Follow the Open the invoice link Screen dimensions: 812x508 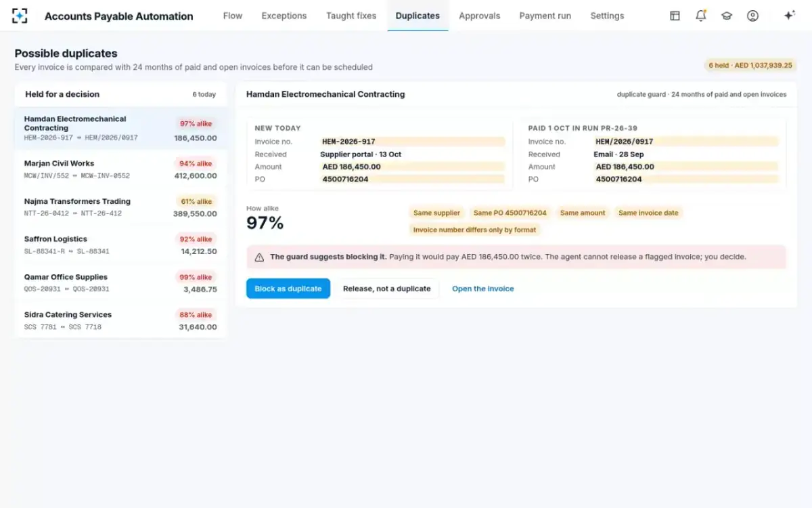483,289
